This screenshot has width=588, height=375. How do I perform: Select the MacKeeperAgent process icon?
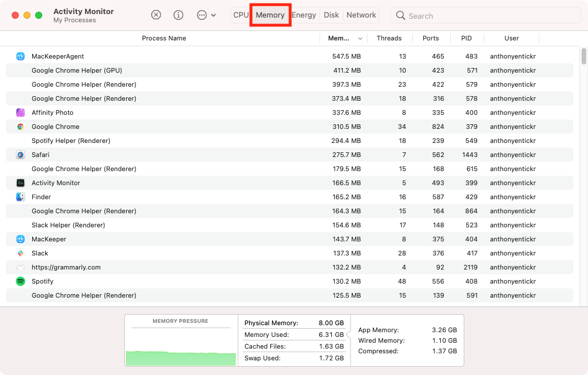tap(21, 56)
